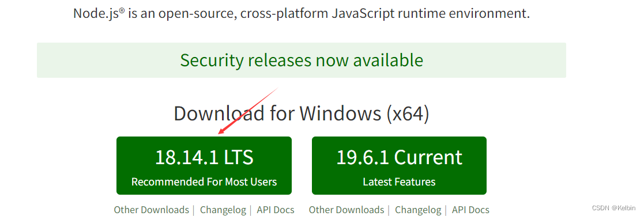Open Other Downloads under the LTS button
Image resolution: width=644 pixels, height=216 pixels.
point(152,210)
